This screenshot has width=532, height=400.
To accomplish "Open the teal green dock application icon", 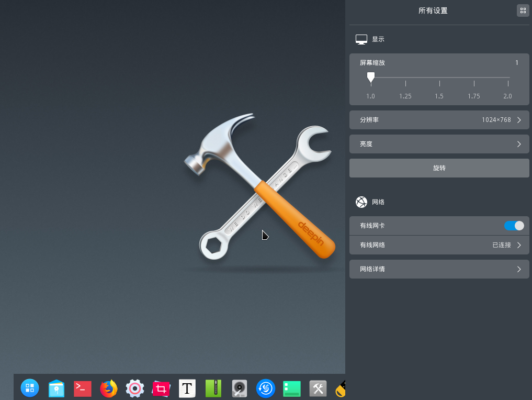I will pyautogui.click(x=292, y=389).
